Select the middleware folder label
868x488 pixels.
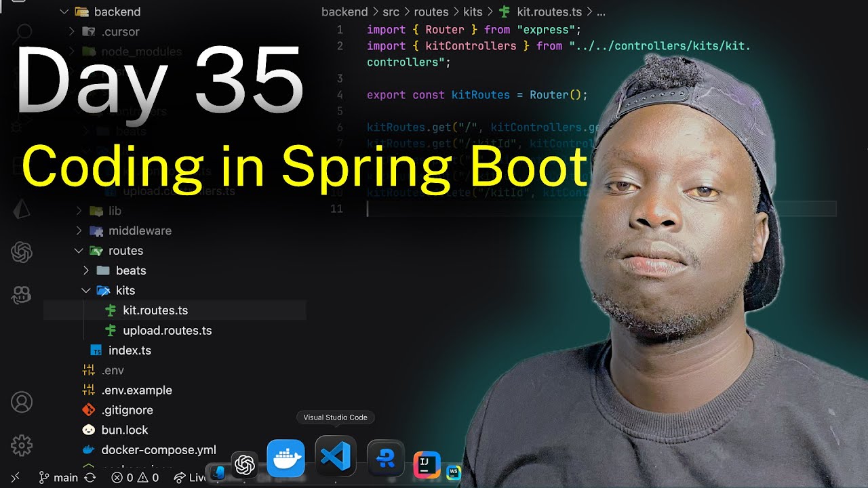tap(140, 230)
